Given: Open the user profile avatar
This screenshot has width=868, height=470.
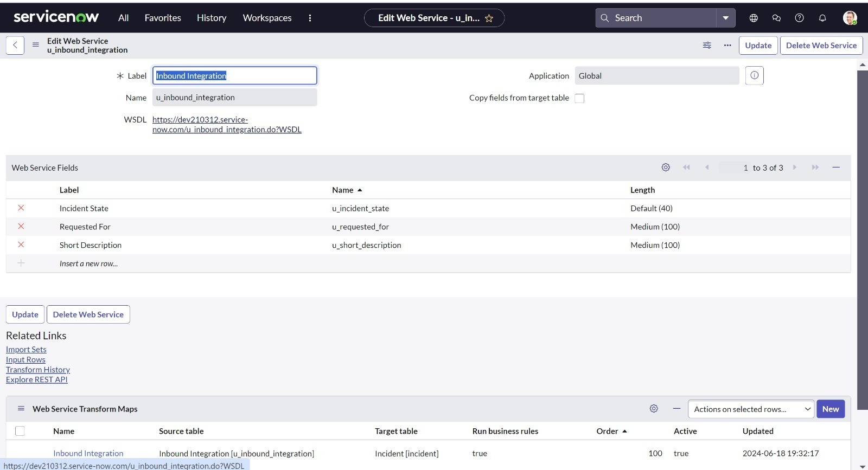Looking at the screenshot, I should coord(850,18).
